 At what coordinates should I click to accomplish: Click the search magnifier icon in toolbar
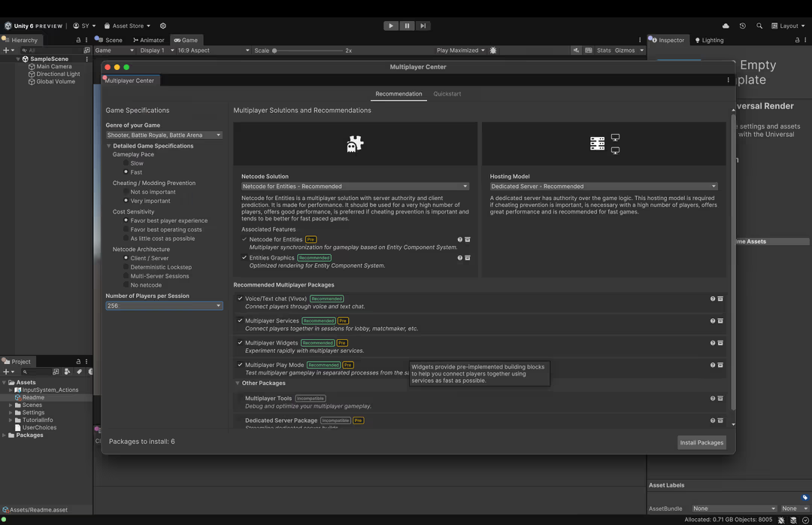pos(759,26)
